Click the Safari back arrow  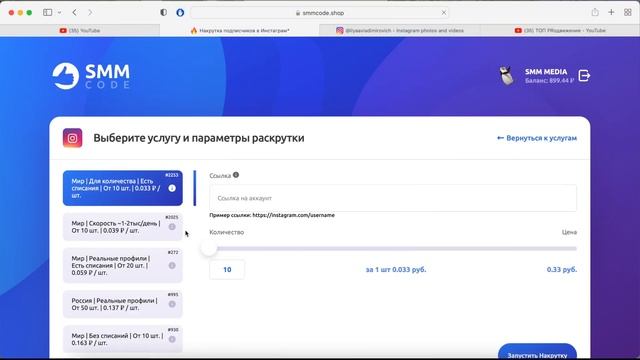[75, 13]
